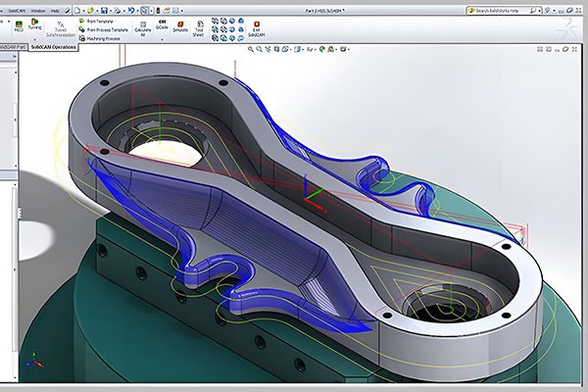Open the Window menu

[x=38, y=11]
